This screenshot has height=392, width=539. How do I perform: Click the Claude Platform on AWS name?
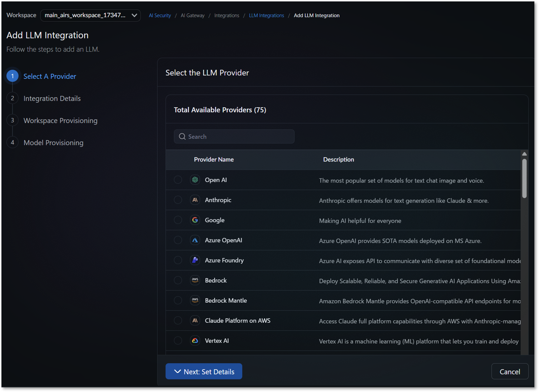pos(238,321)
